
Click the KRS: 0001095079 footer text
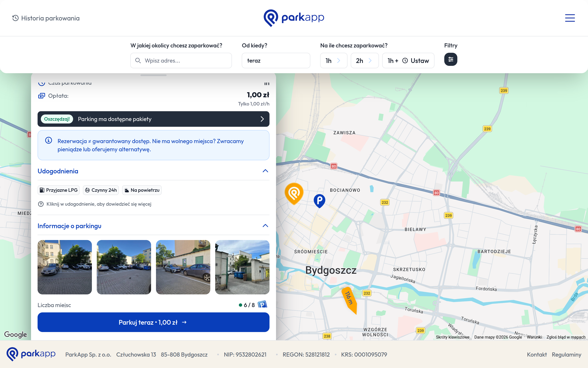pos(364,354)
